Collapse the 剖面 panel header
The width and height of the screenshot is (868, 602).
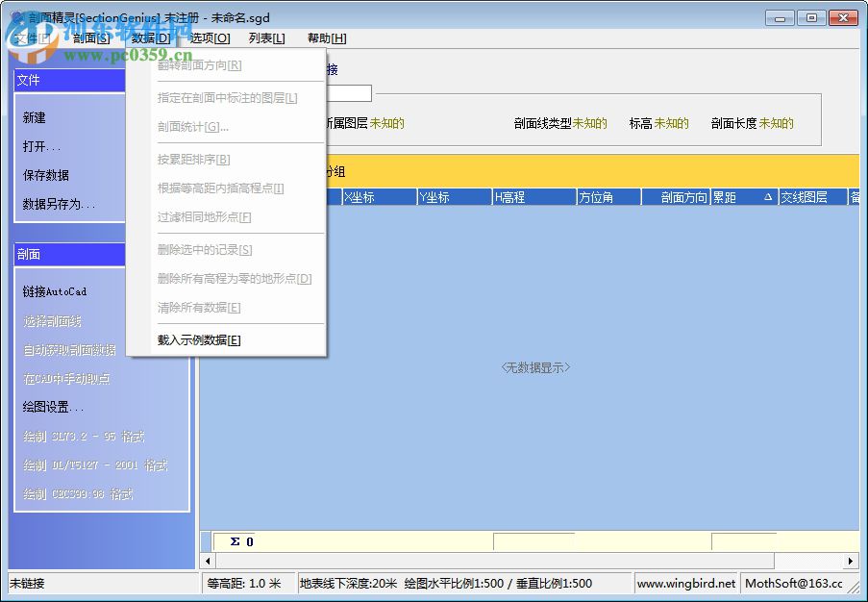(67, 254)
